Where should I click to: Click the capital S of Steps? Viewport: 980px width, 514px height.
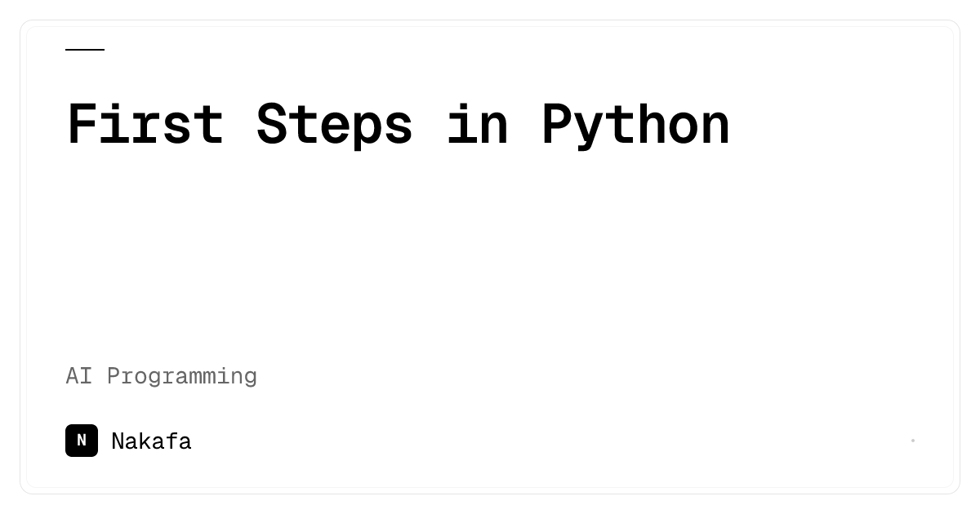click(272, 124)
